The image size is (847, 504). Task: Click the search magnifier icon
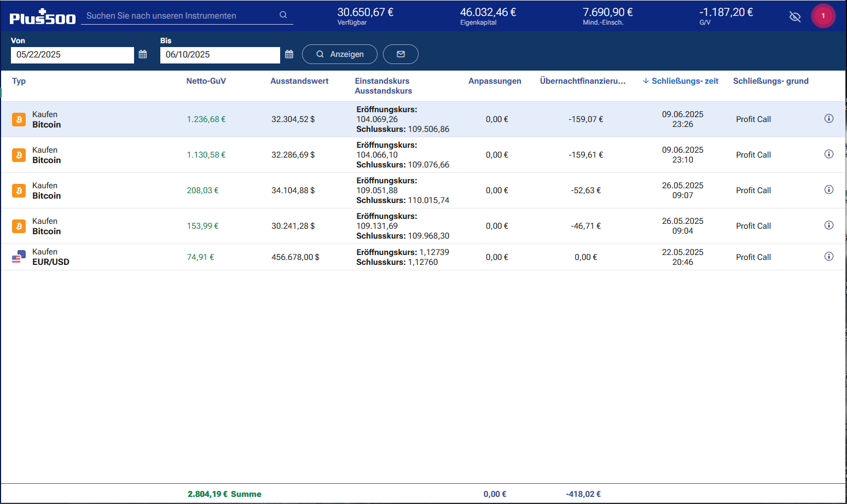point(283,15)
